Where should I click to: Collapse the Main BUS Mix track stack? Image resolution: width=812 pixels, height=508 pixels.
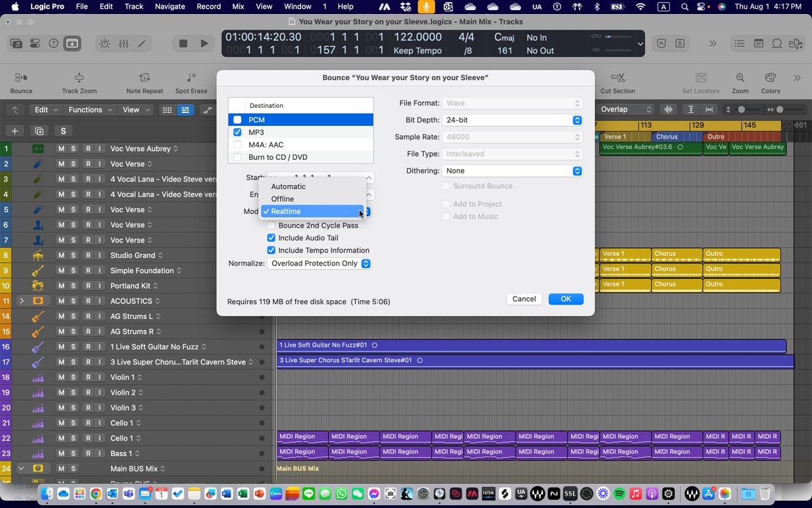tap(21, 469)
